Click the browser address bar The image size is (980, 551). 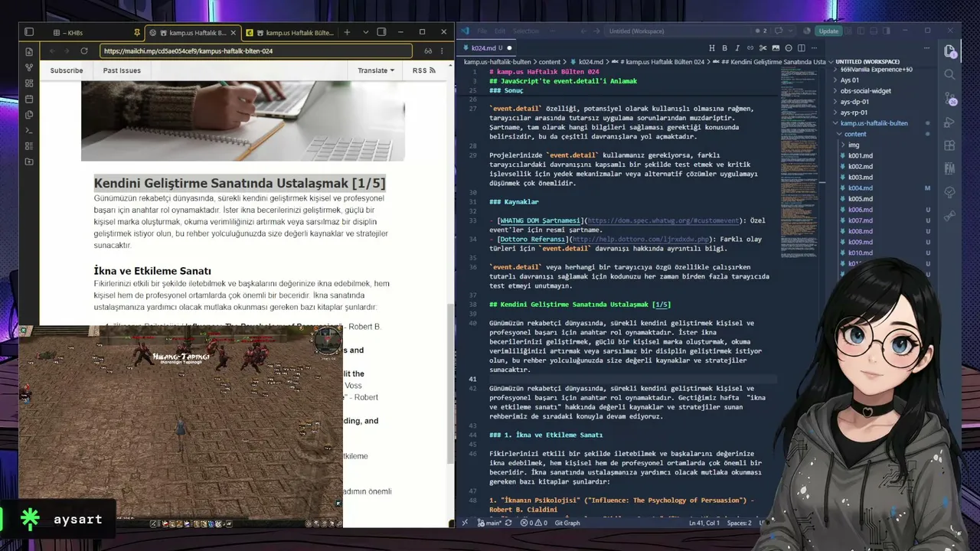pos(256,51)
